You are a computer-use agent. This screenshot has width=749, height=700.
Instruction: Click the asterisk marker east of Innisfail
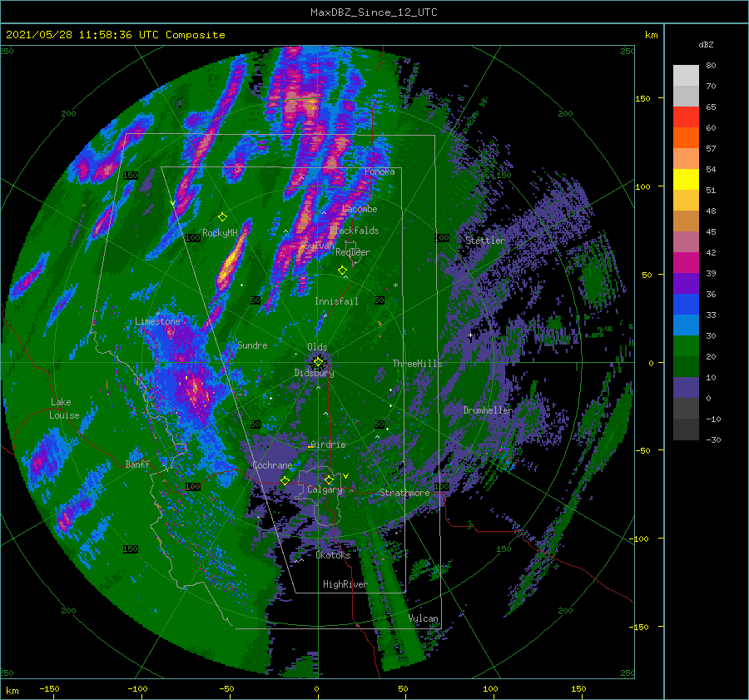coord(395,285)
